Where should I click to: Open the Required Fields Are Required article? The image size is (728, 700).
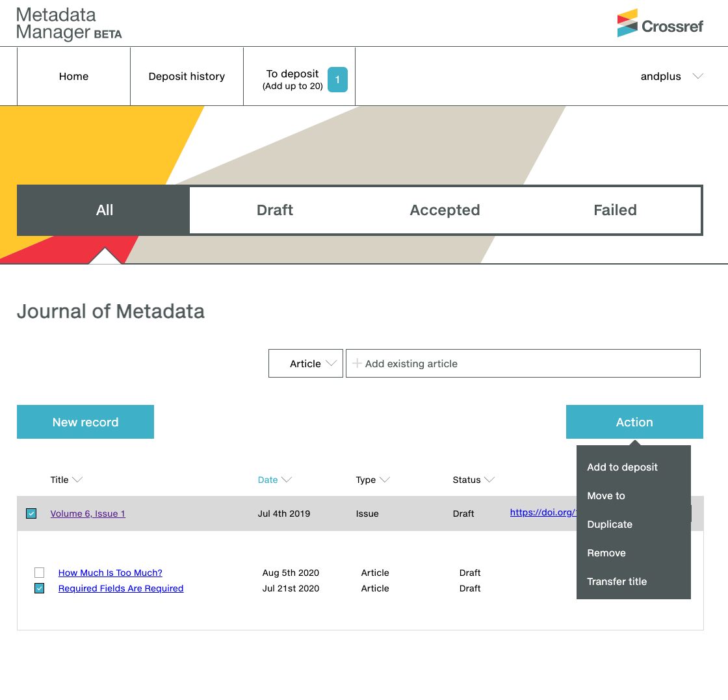coord(121,588)
